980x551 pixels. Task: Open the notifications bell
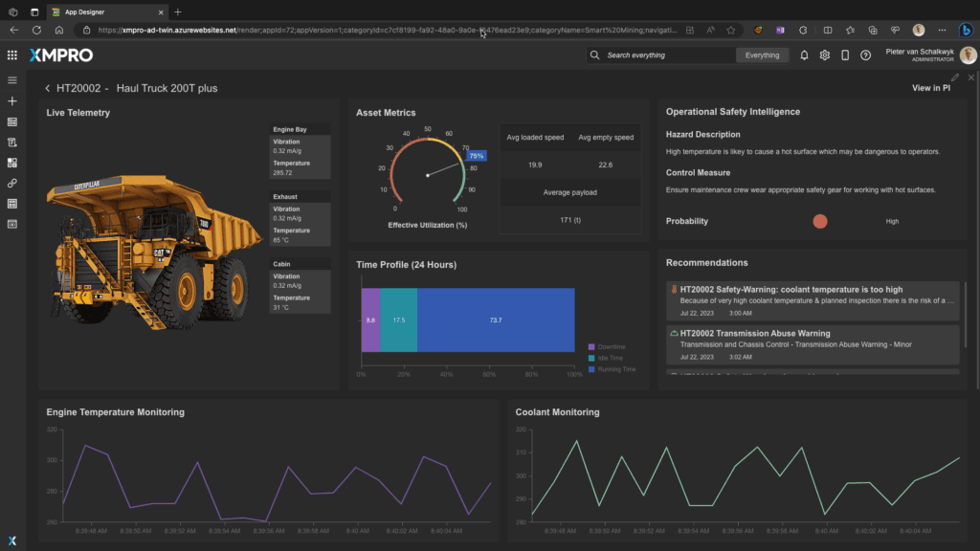pyautogui.click(x=804, y=55)
